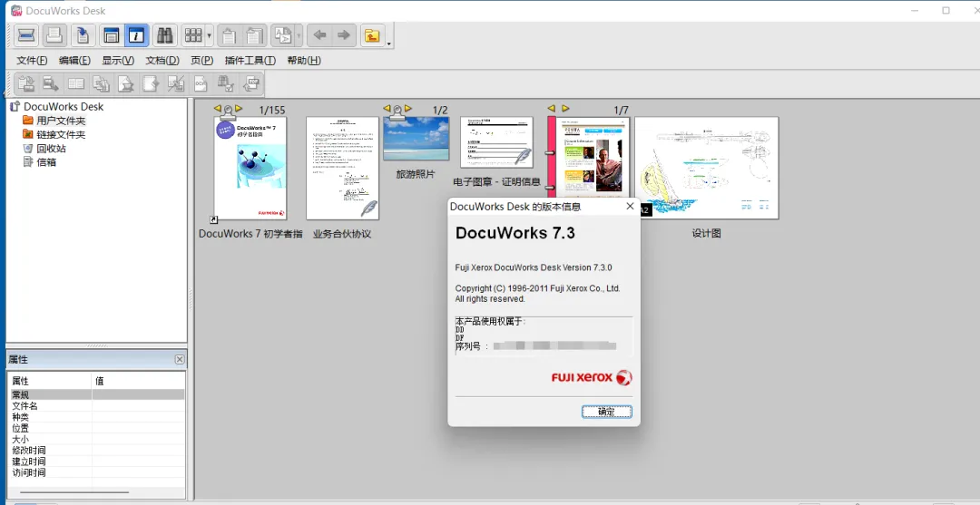Open the dropdown beside the 'A' page icon
The width and height of the screenshot is (980, 505).
coord(299,35)
